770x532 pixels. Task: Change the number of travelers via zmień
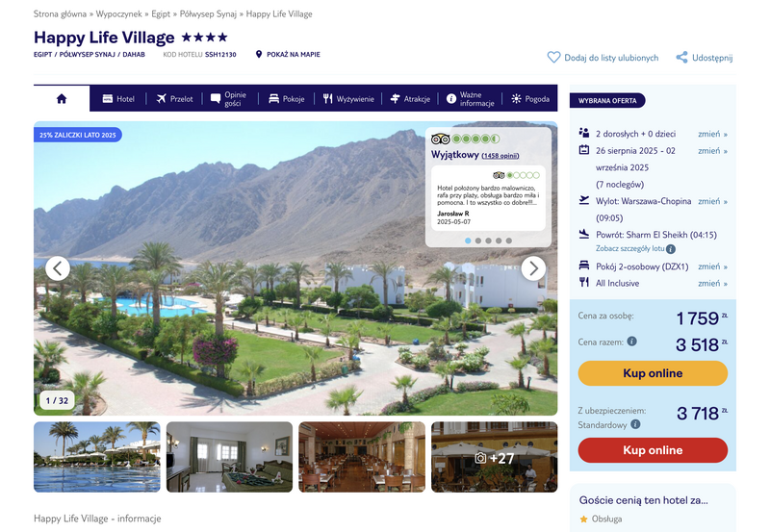tap(712, 134)
